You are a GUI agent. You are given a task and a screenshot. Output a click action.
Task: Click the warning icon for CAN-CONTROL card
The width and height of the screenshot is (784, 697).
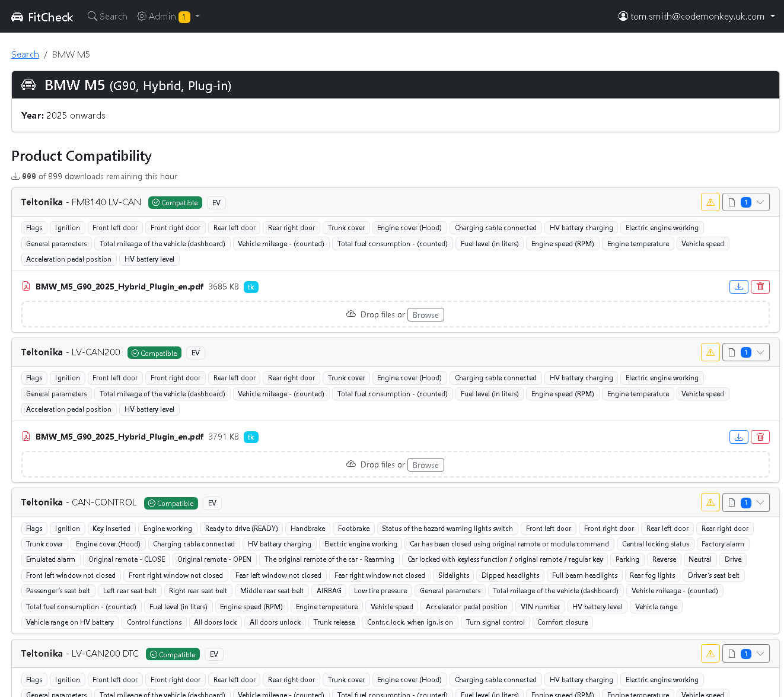[710, 502]
